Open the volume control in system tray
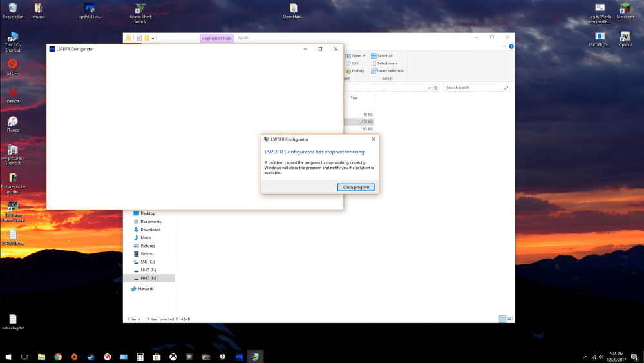 click(x=601, y=357)
